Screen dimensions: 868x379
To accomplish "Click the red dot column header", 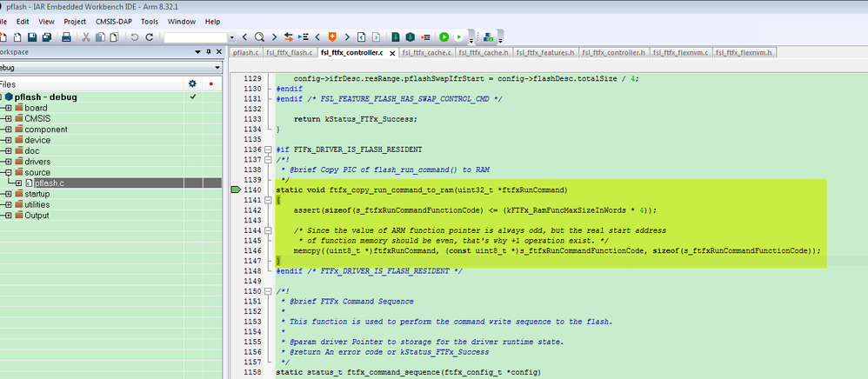I will click(x=210, y=84).
